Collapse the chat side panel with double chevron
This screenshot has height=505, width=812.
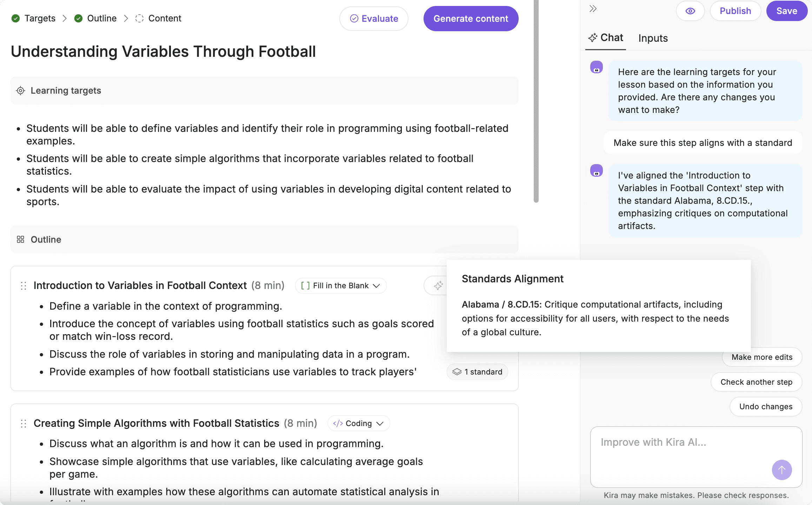tap(593, 9)
